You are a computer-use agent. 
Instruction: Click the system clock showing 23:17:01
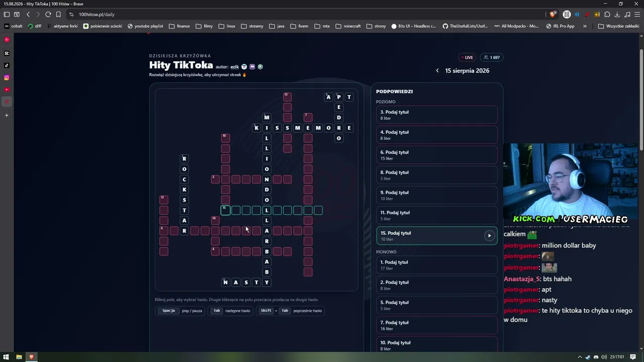tap(617, 357)
